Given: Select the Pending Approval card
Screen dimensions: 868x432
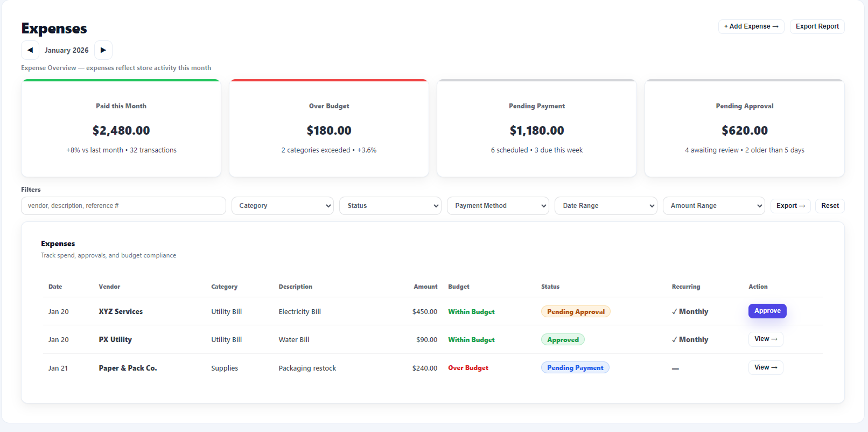Looking at the screenshot, I should [745, 128].
